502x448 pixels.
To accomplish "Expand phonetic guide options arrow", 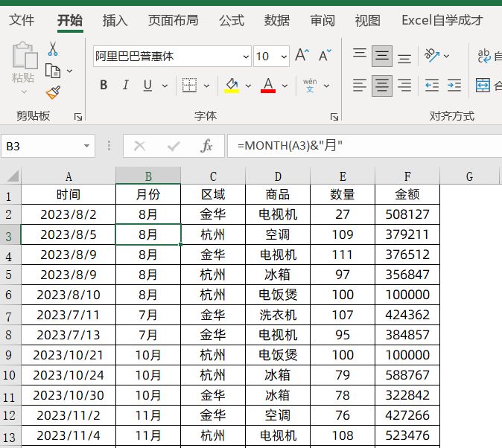I will click(x=326, y=86).
